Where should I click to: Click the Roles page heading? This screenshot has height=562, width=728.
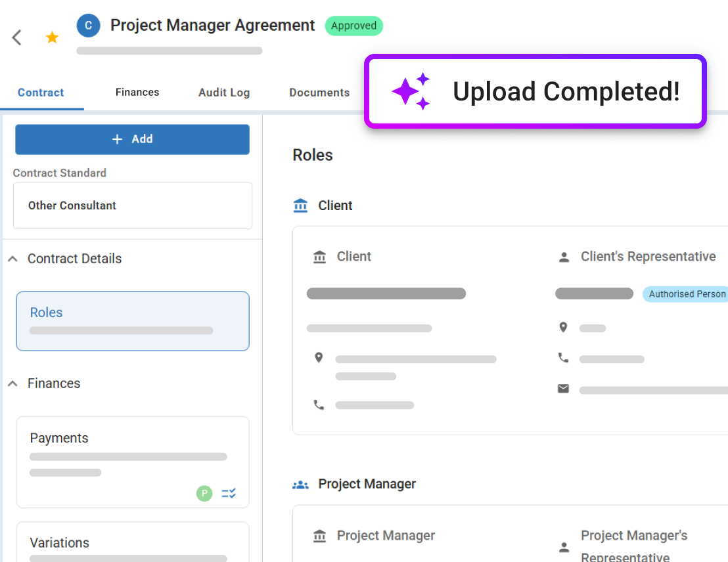click(313, 155)
